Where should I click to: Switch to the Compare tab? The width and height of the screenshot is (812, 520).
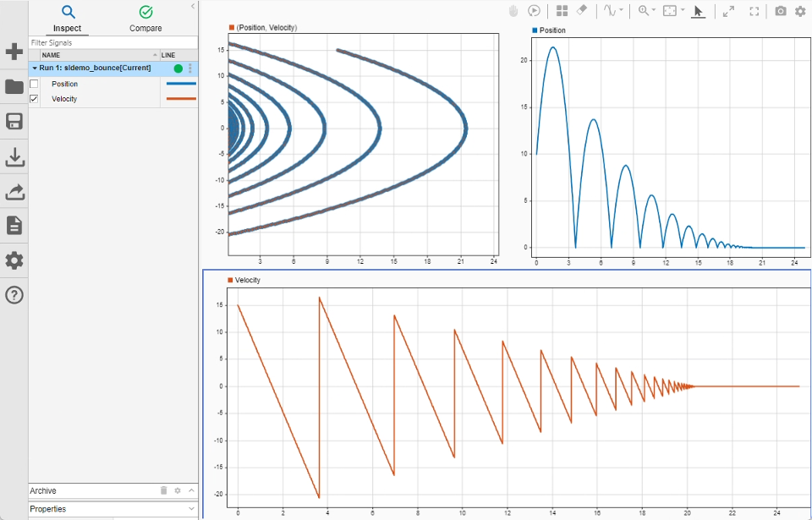pyautogui.click(x=145, y=19)
